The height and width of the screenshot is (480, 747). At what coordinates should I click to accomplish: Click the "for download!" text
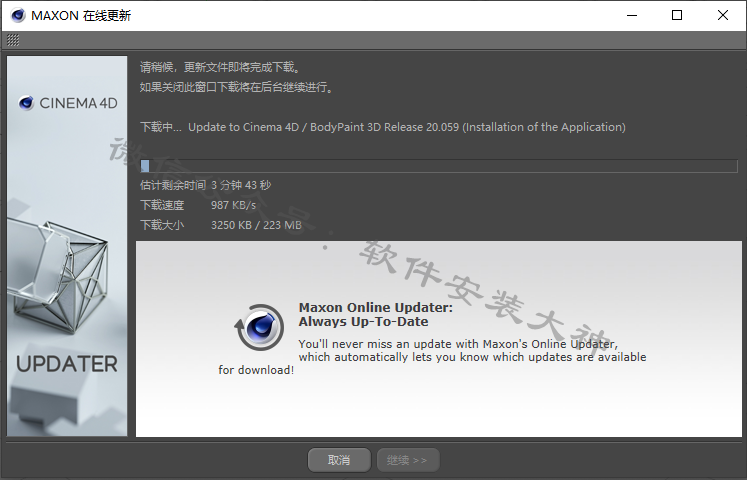[x=256, y=370]
